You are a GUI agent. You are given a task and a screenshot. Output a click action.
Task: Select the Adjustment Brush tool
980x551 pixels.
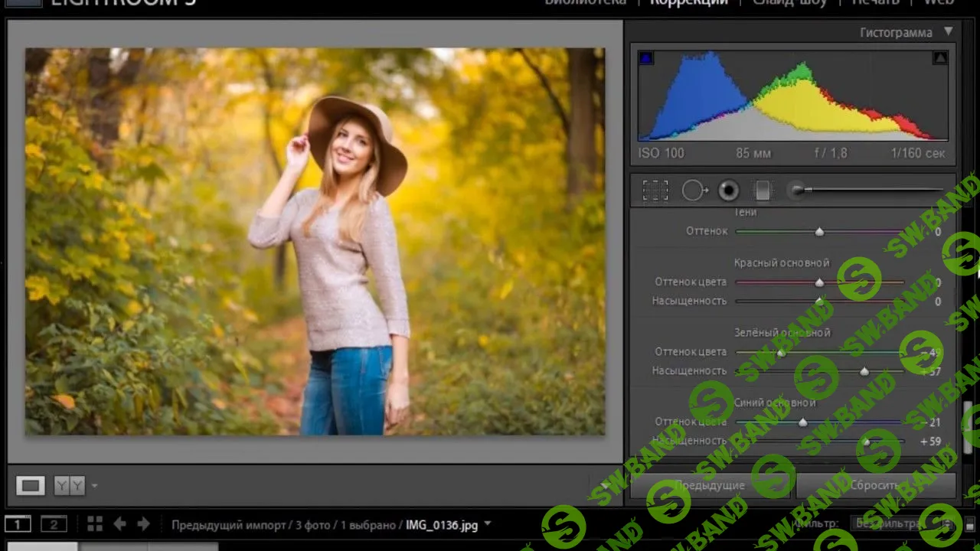click(x=796, y=190)
